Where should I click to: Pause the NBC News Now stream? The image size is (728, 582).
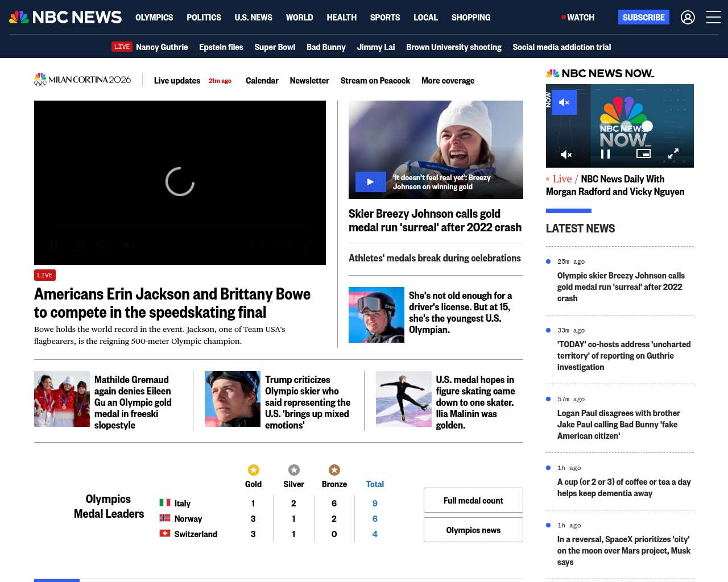tap(605, 154)
